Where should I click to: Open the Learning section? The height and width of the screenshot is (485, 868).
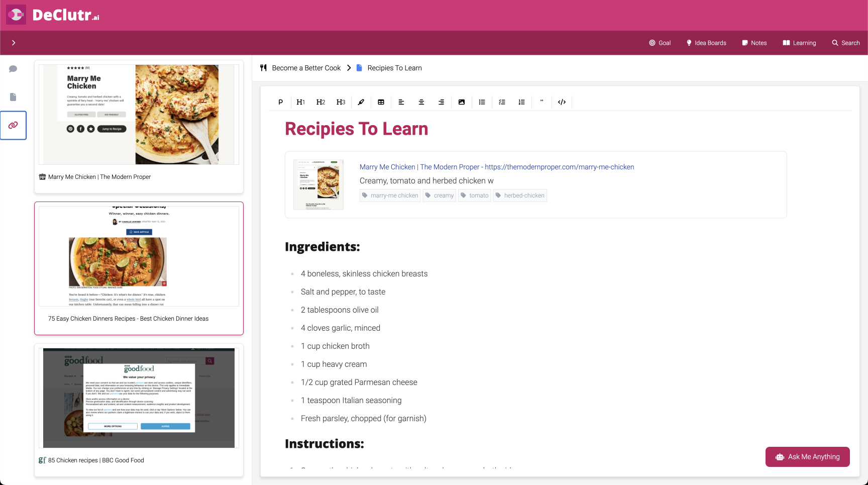coord(799,43)
